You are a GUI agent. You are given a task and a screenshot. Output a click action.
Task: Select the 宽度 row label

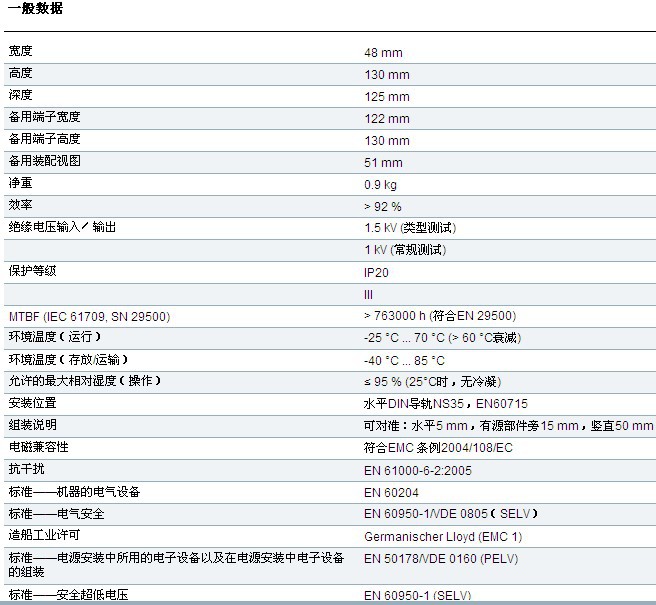[27, 51]
